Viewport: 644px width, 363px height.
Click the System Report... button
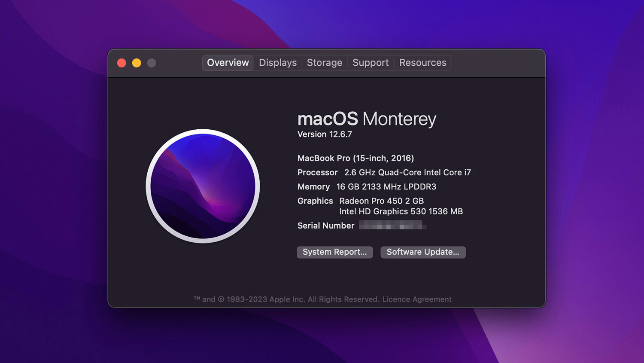pos(335,252)
